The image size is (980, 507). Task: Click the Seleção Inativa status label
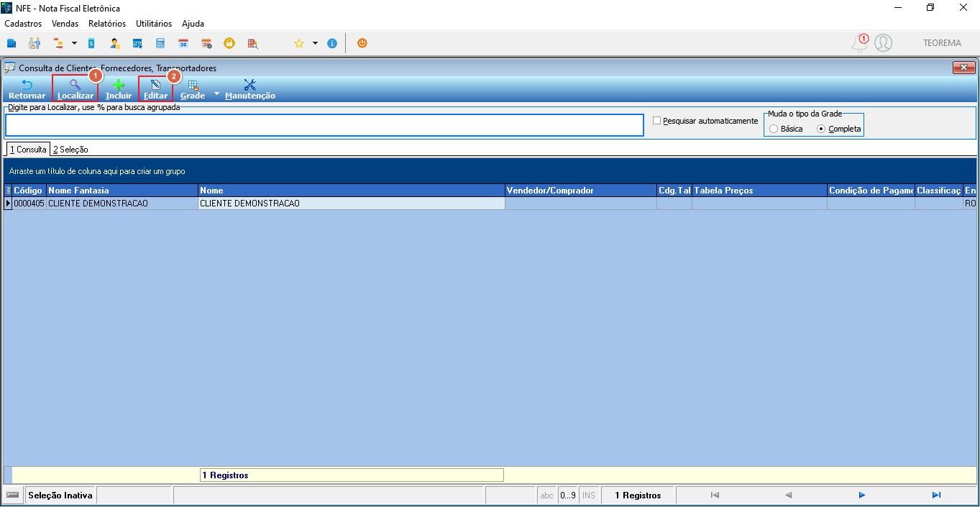[x=60, y=495]
